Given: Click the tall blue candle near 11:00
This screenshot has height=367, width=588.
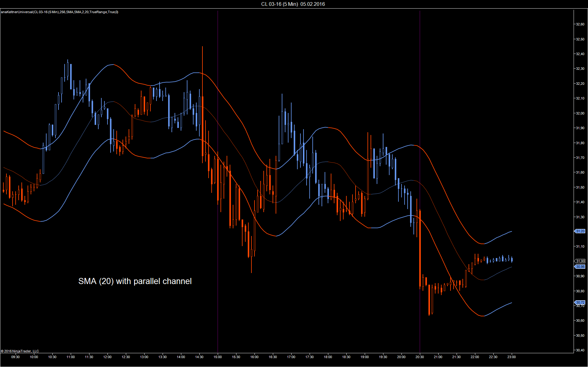Looking at the screenshot, I should coord(71,77).
